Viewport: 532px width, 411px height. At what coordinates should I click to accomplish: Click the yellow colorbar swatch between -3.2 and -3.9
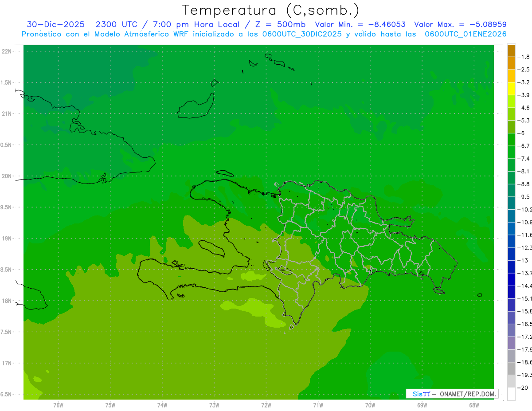[x=511, y=89]
